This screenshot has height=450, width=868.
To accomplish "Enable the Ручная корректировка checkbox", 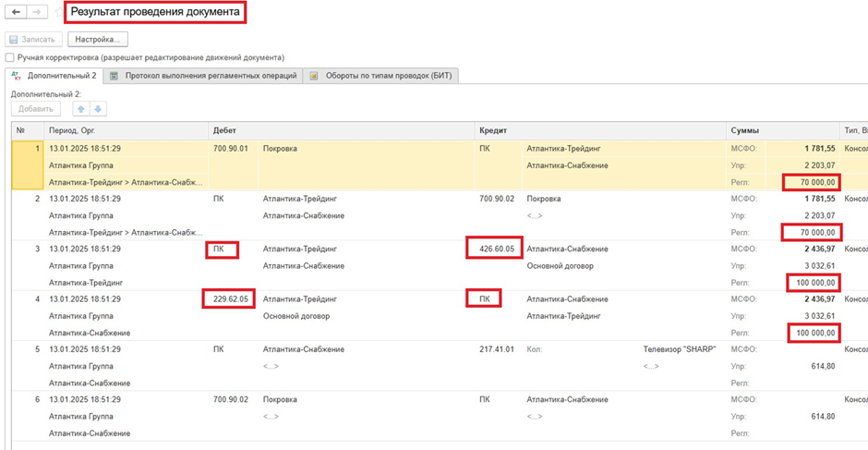I will (10, 57).
